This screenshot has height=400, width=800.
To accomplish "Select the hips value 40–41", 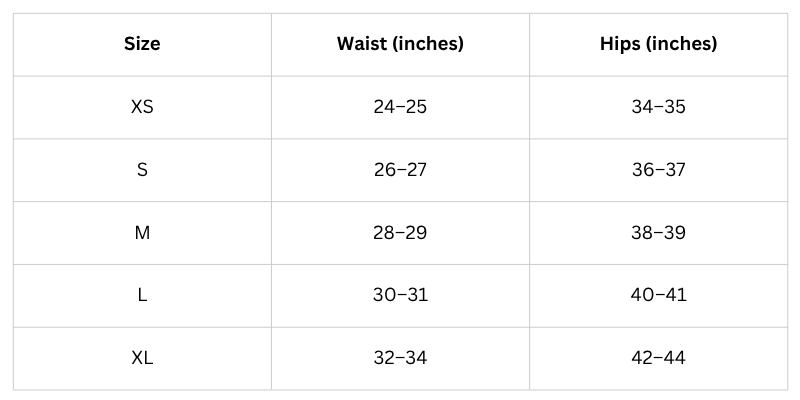I will pos(658,295).
